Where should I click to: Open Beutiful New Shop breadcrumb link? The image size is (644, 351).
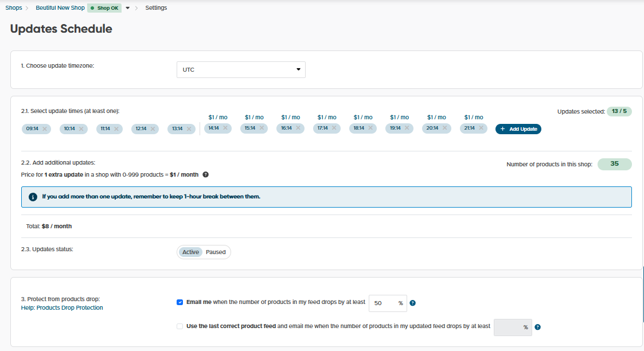tap(60, 8)
